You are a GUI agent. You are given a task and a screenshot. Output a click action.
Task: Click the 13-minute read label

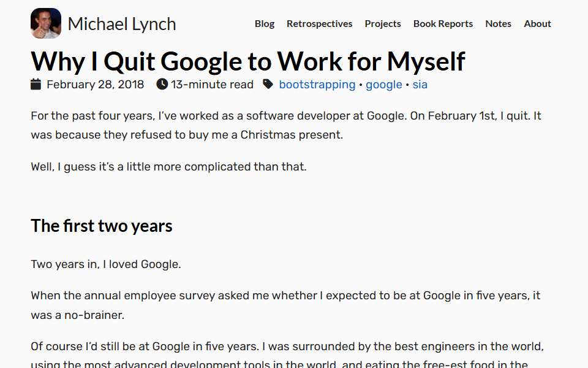[x=213, y=85]
